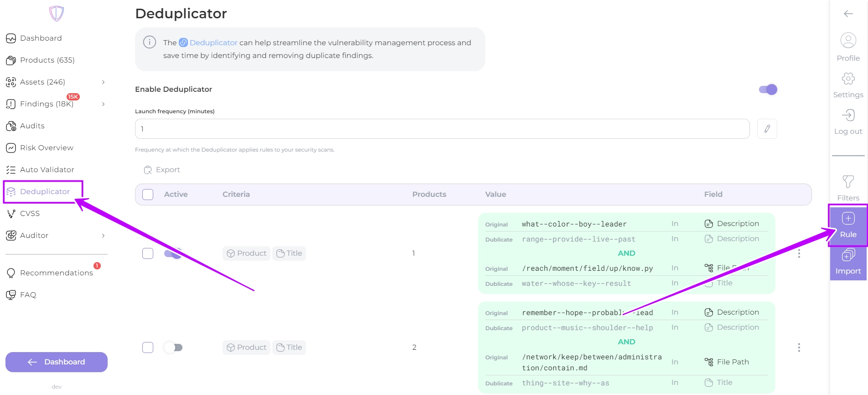Click the Log out icon
The image size is (868, 395).
tap(848, 116)
